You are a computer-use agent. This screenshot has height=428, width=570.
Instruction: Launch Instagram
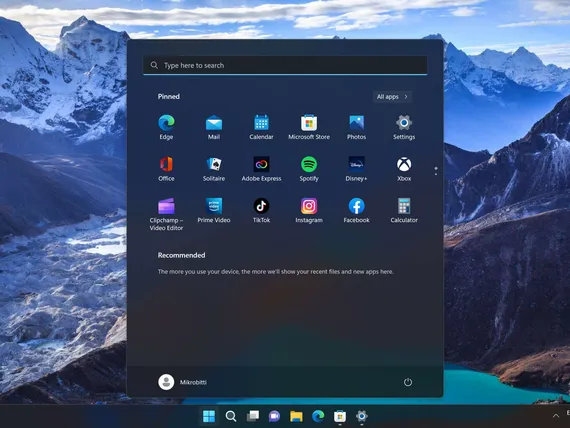pos(309,211)
